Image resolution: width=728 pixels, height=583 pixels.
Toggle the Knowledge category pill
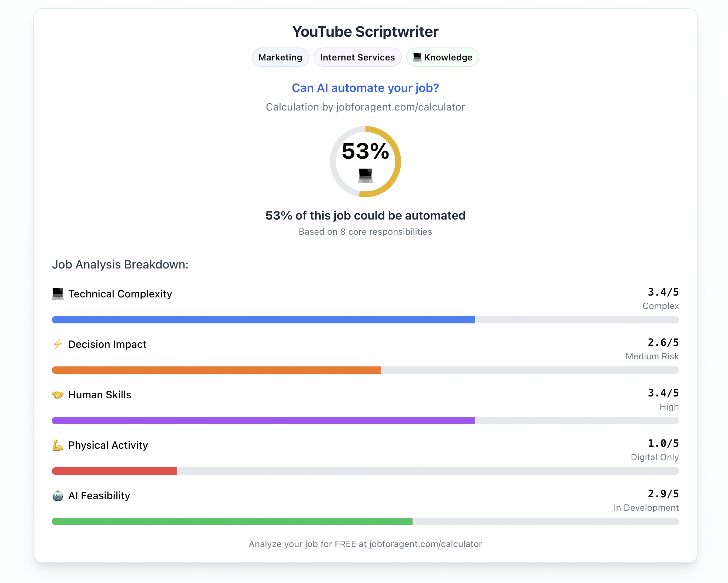click(x=443, y=57)
